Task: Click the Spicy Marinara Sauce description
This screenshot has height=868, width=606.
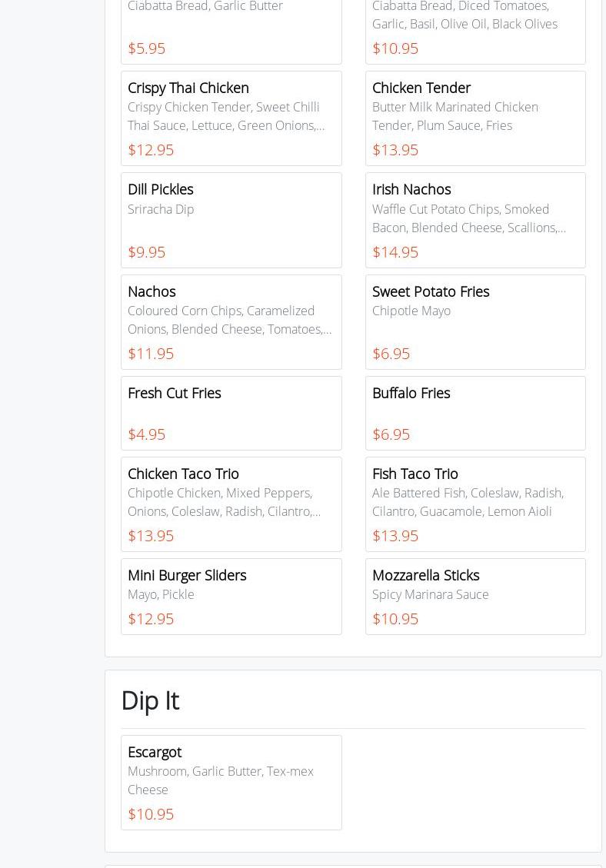Action: [430, 594]
